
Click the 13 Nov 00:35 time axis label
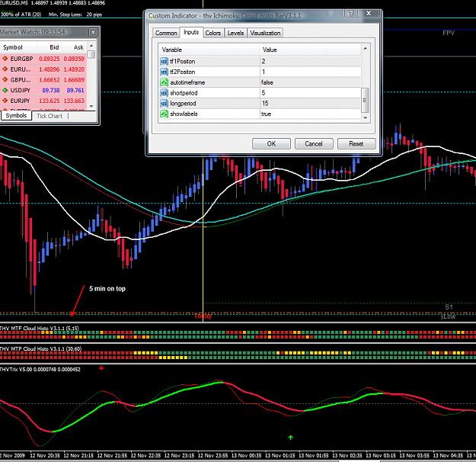pos(246,456)
